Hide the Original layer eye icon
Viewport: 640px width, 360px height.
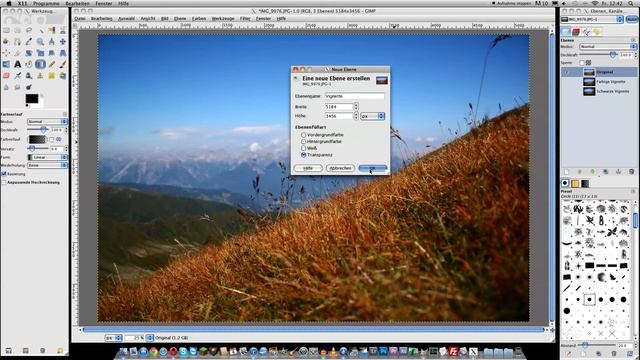point(566,72)
